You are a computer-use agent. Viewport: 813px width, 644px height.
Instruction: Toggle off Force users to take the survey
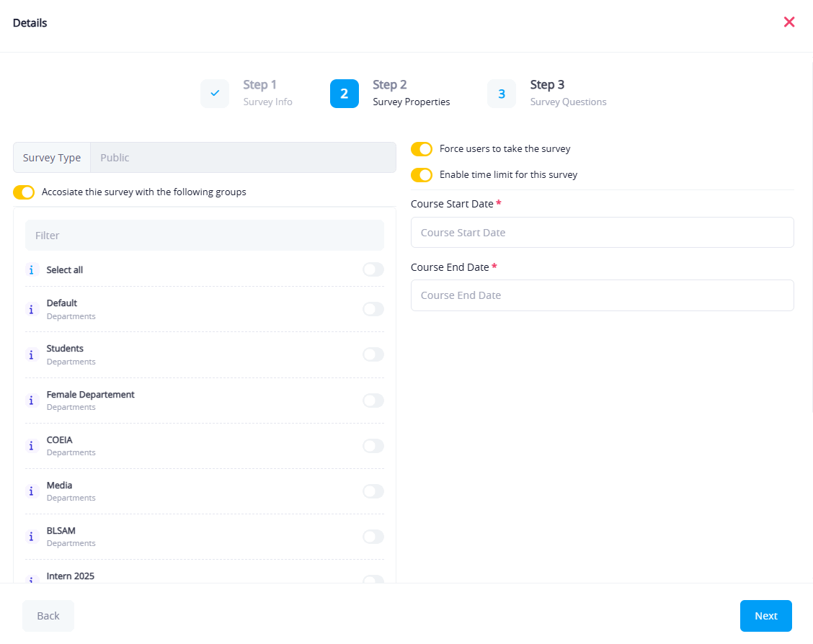point(422,149)
